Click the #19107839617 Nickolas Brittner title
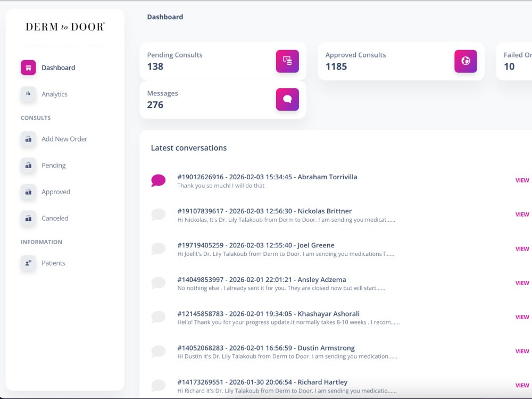 click(264, 211)
